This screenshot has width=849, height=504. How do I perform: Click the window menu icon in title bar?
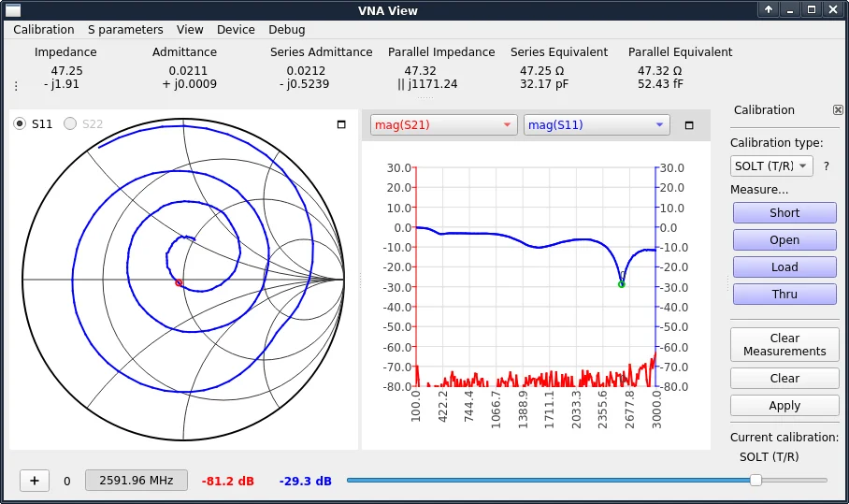point(13,10)
